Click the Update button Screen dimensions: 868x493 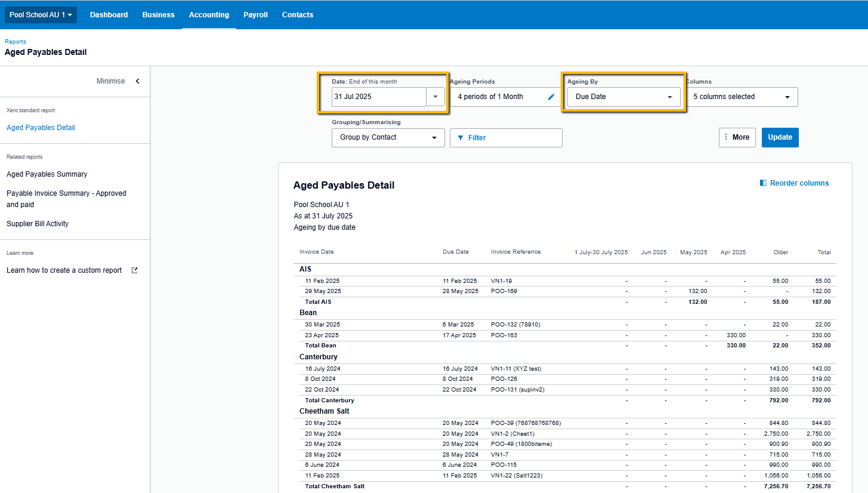[780, 137]
